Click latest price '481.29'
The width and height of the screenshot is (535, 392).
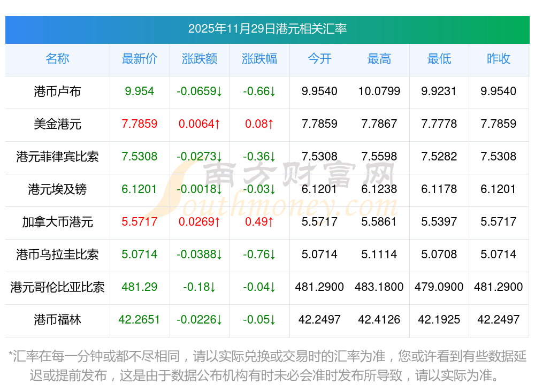click(x=139, y=287)
